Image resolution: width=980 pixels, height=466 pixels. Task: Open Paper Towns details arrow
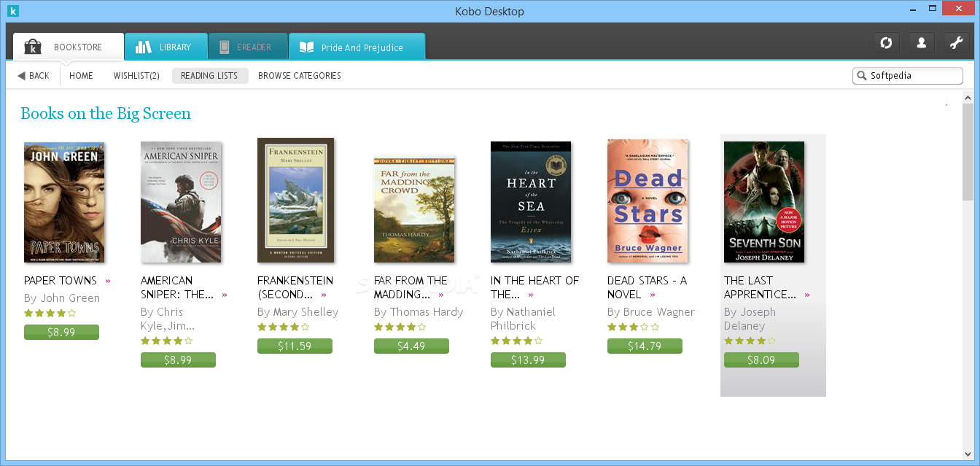click(108, 281)
